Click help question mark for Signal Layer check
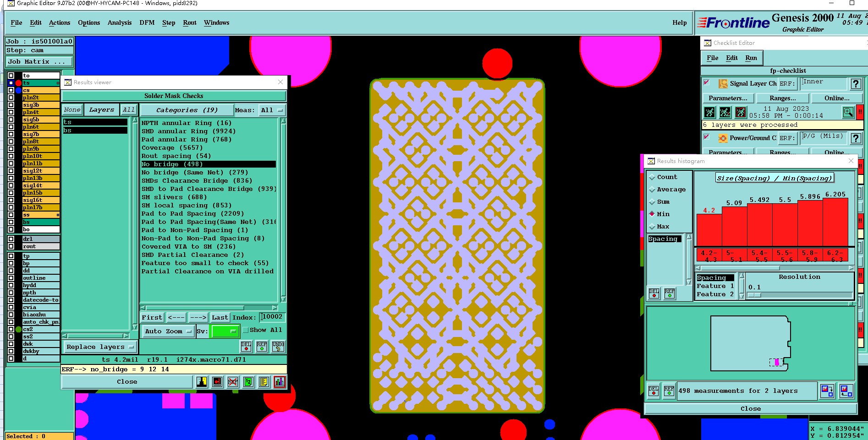868x440 pixels. pyautogui.click(x=856, y=84)
